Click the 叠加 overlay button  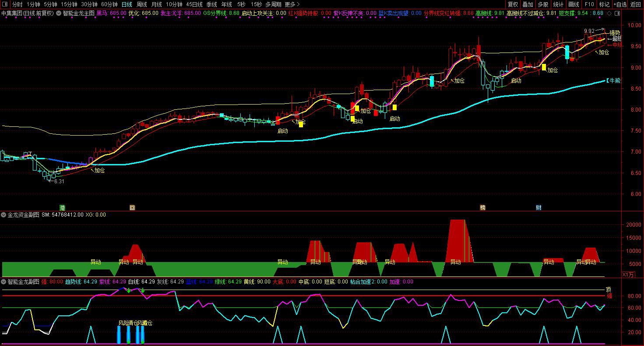click(x=528, y=4)
